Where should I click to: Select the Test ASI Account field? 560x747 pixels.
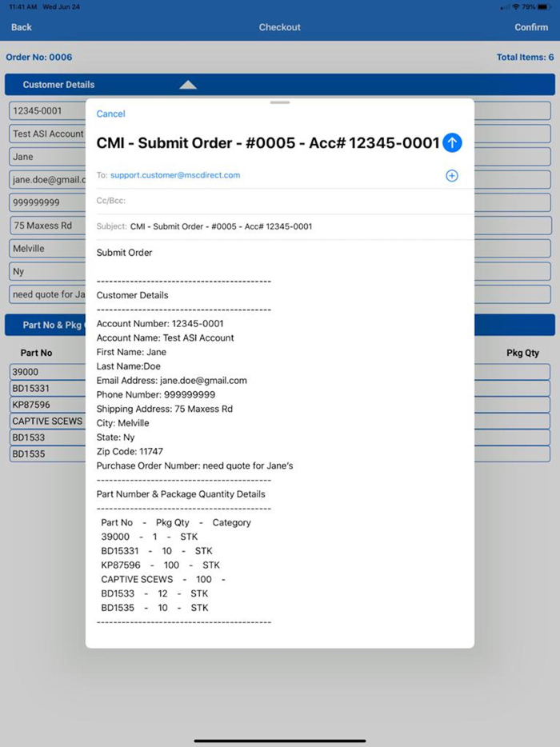pos(280,134)
